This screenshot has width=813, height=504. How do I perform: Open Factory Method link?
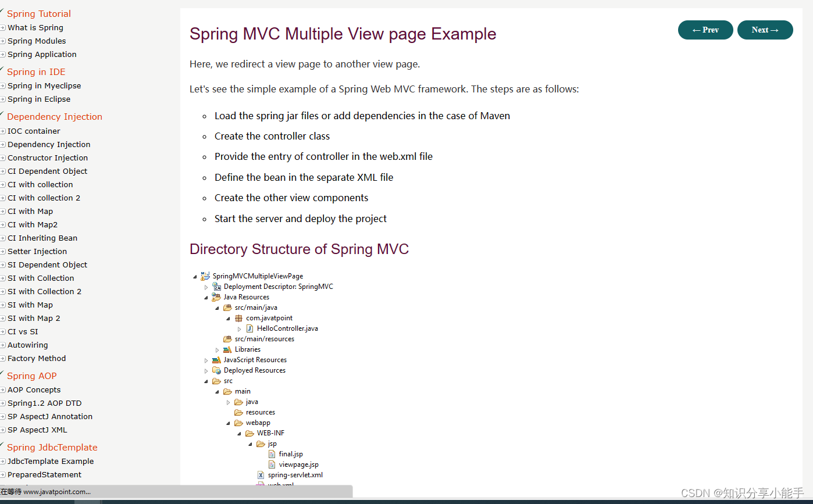click(x=37, y=358)
